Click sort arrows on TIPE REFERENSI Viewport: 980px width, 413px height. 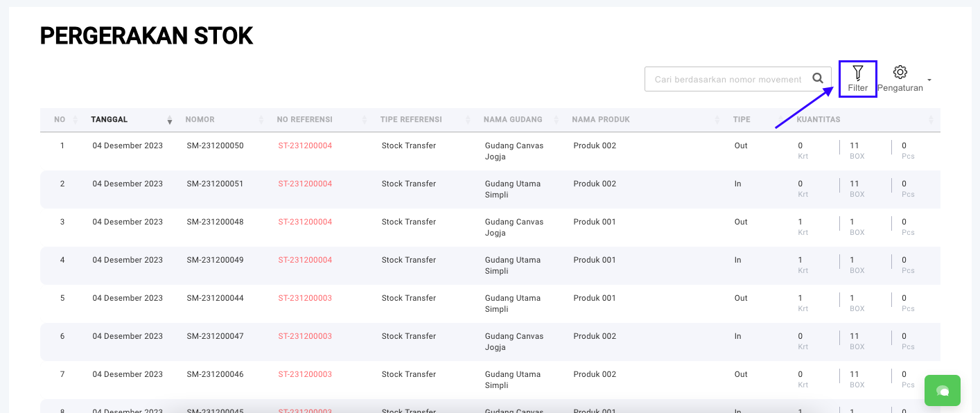tap(469, 120)
